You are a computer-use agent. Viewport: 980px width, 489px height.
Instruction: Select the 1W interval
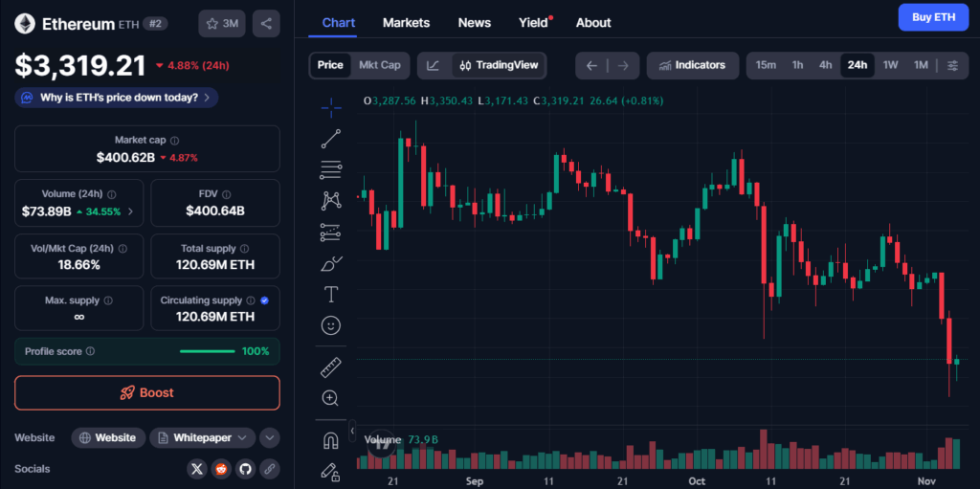pyautogui.click(x=890, y=65)
